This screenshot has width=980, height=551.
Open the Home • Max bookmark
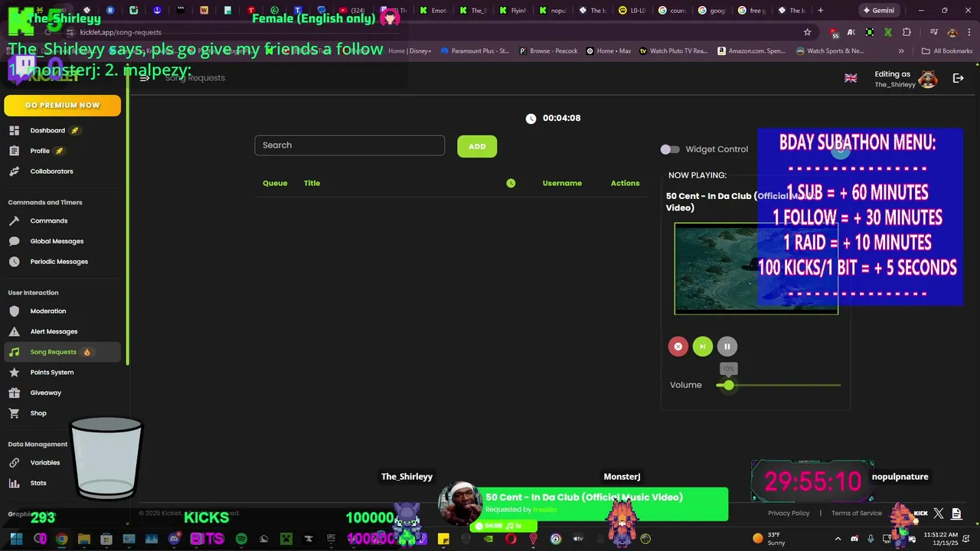click(x=609, y=51)
